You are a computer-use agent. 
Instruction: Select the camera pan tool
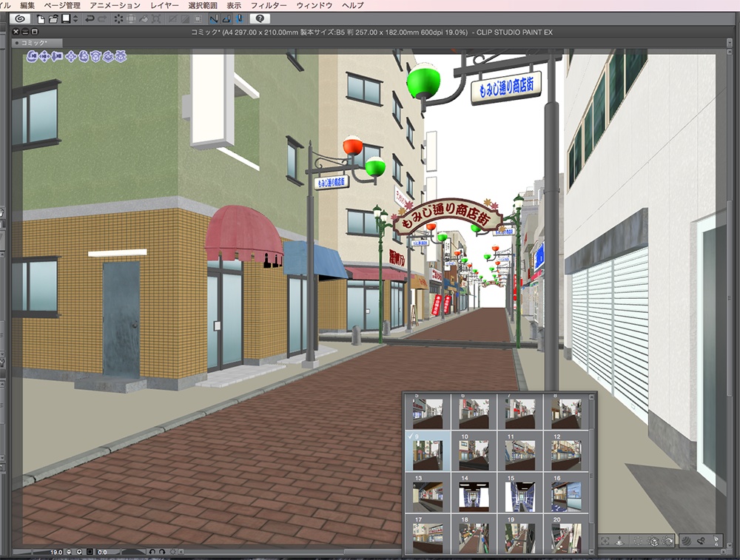click(x=44, y=56)
